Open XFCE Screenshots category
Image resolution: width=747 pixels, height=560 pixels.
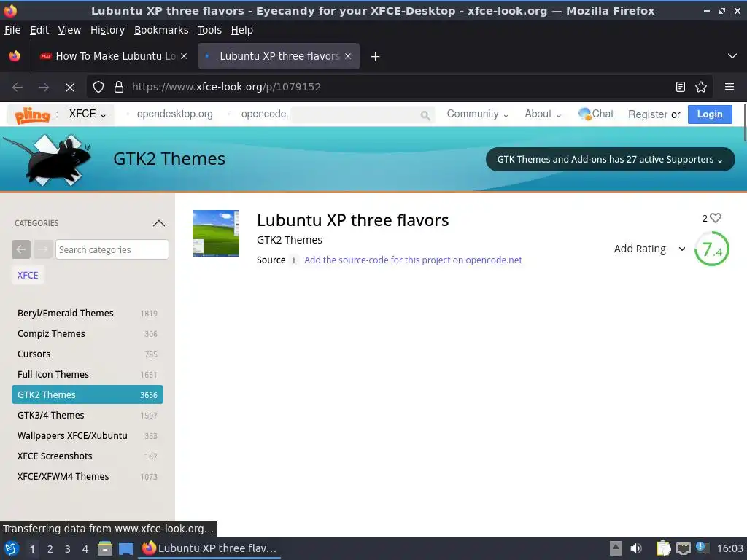[88, 456]
